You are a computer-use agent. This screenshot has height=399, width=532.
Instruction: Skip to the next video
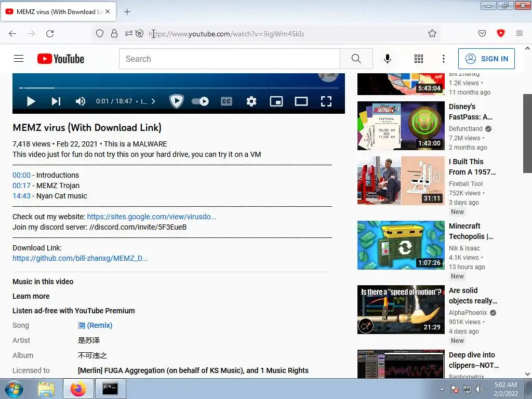click(56, 101)
